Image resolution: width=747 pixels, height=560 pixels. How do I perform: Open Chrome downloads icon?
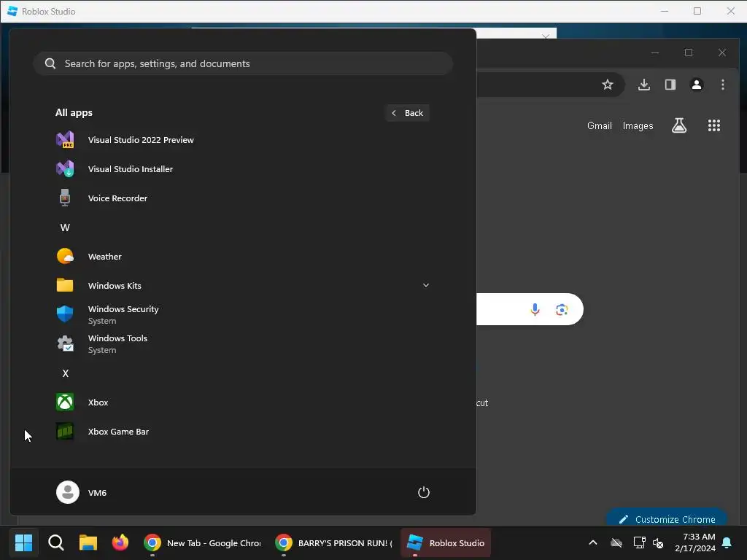click(x=643, y=85)
